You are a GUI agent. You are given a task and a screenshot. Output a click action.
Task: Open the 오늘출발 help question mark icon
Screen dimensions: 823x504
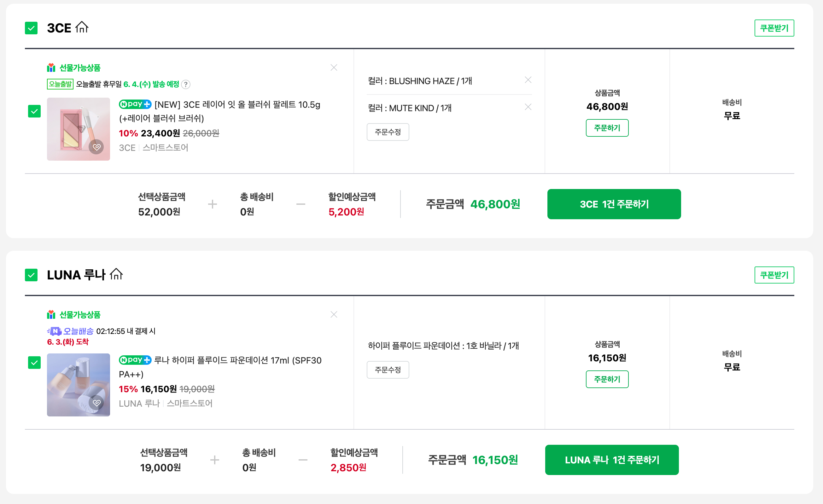pos(186,84)
